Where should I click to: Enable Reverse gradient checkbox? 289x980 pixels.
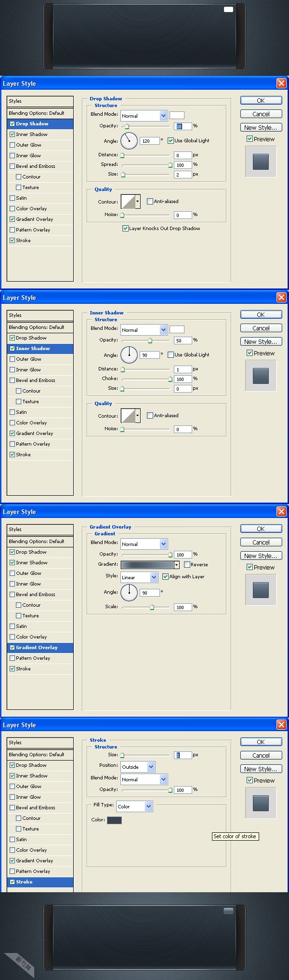187,564
